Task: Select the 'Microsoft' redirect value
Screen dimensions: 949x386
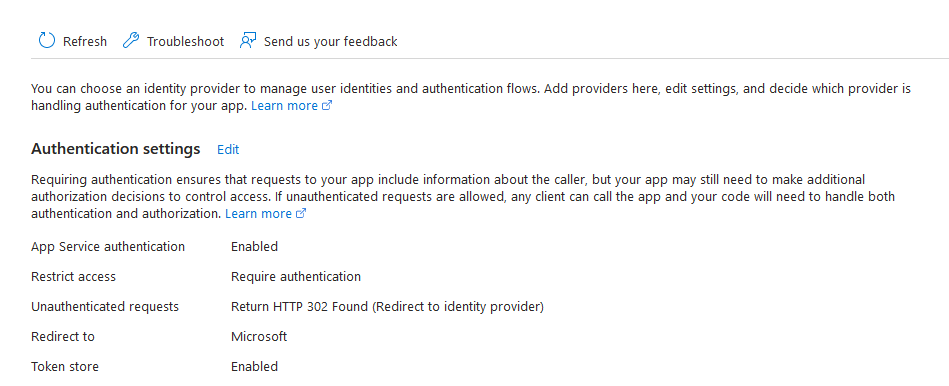Action: click(x=259, y=336)
